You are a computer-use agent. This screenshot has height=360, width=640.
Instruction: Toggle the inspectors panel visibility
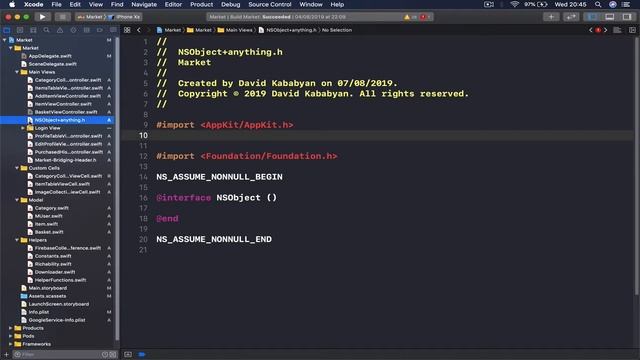point(627,17)
